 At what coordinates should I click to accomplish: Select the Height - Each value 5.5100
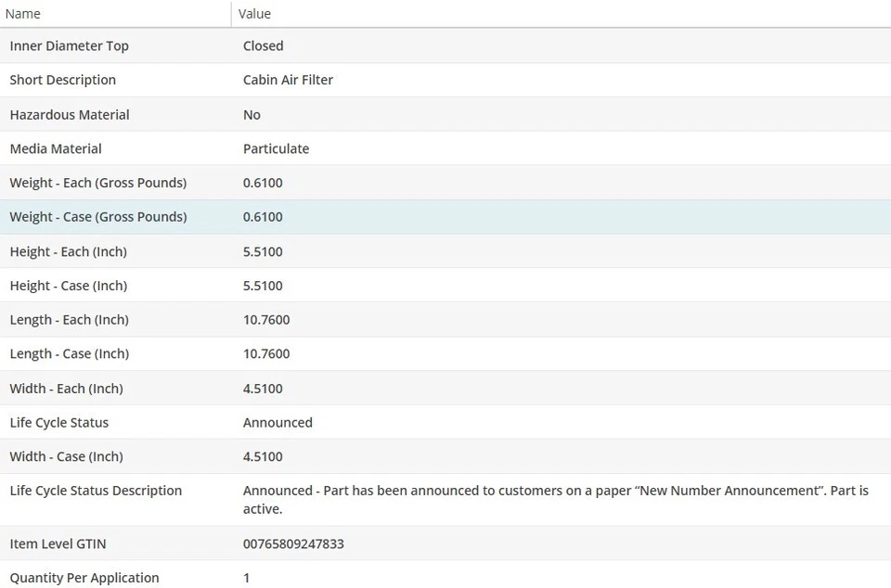click(x=263, y=251)
